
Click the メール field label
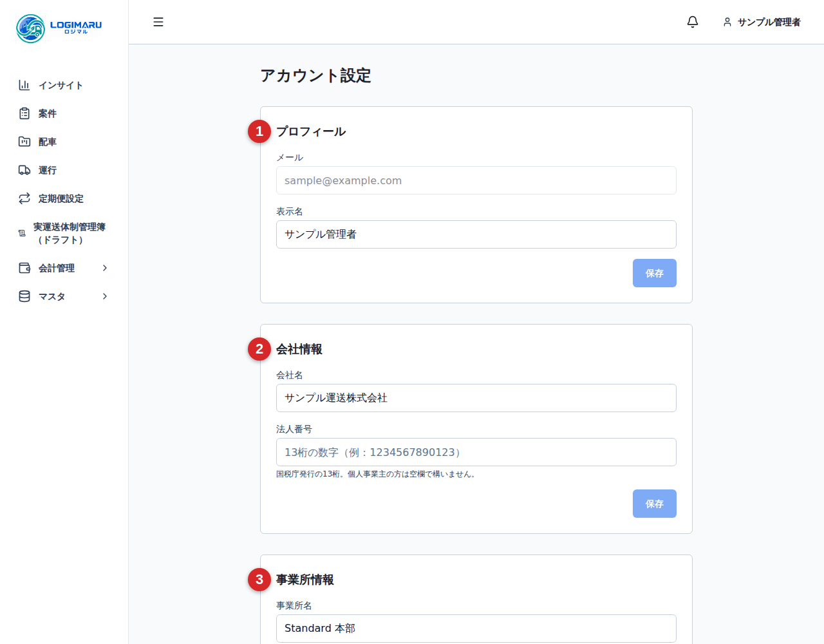(x=290, y=157)
